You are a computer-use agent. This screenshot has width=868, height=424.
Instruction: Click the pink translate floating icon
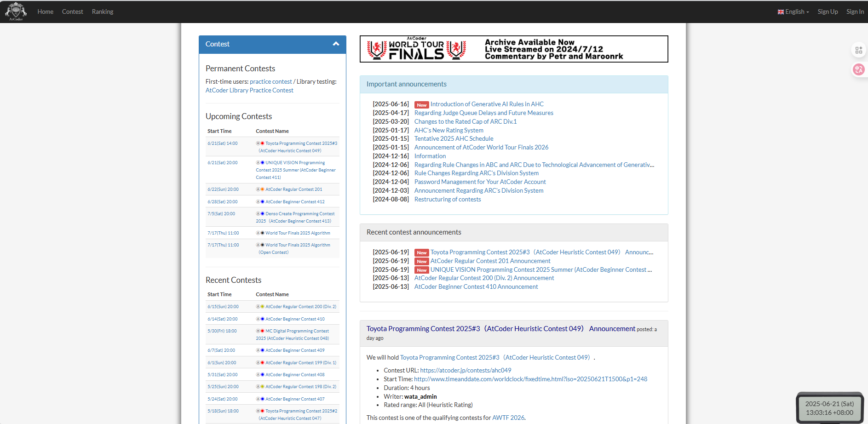[x=858, y=69]
